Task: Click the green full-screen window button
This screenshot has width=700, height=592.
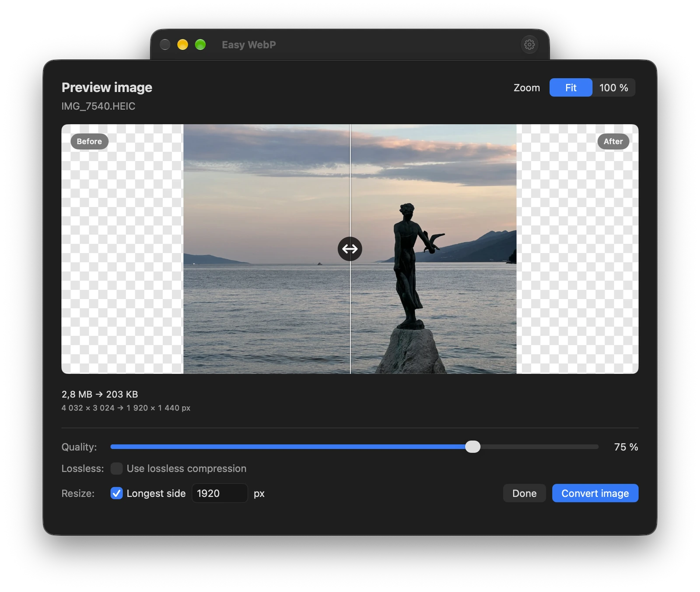Action: (200, 45)
